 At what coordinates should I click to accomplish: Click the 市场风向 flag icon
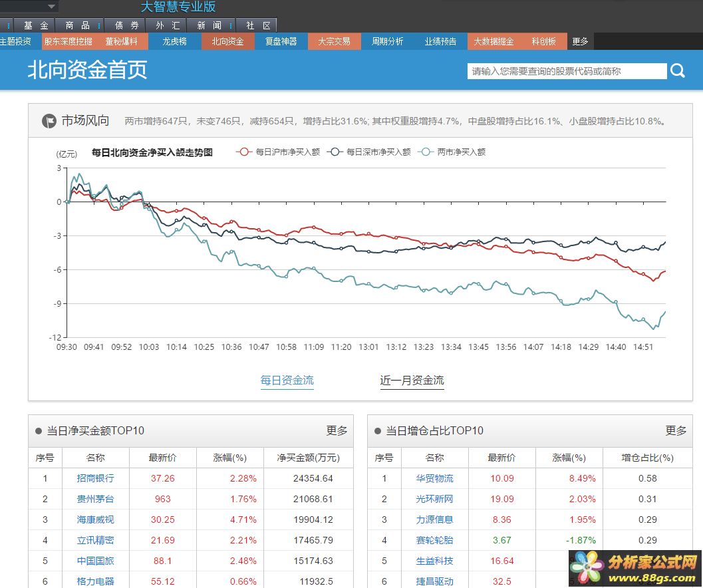[49, 120]
